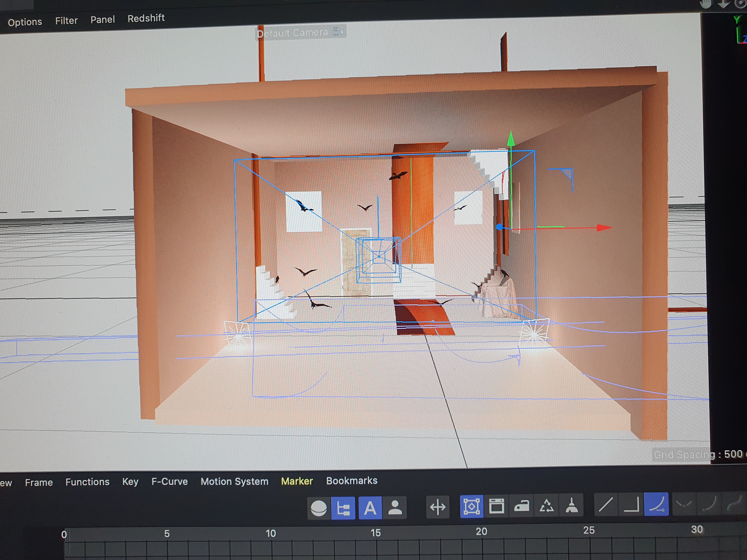Click the Default Camera label

pos(293,33)
